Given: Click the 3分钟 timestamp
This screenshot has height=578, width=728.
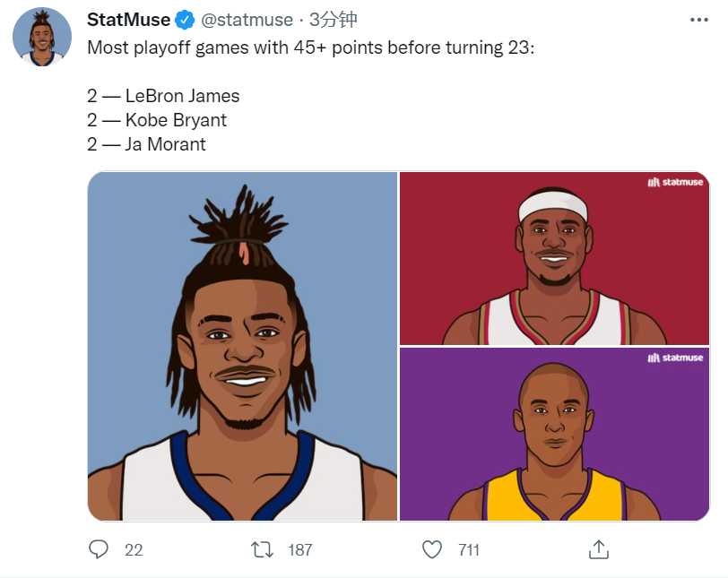Looking at the screenshot, I should [333, 20].
